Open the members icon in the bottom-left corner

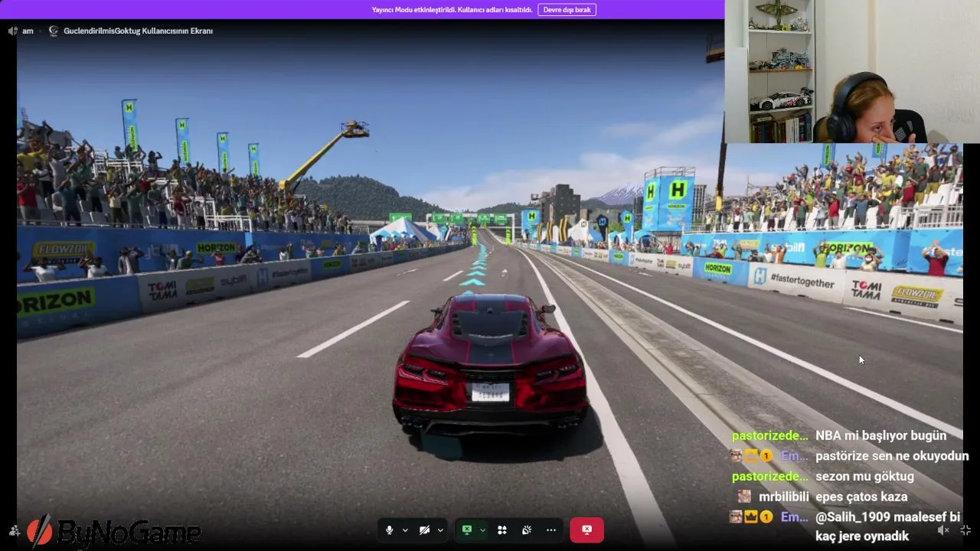15,530
